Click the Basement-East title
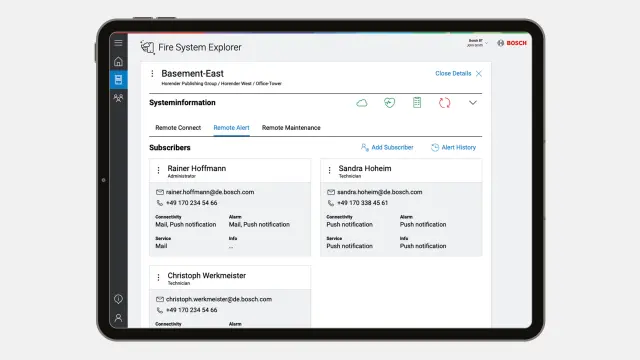 (x=192, y=73)
